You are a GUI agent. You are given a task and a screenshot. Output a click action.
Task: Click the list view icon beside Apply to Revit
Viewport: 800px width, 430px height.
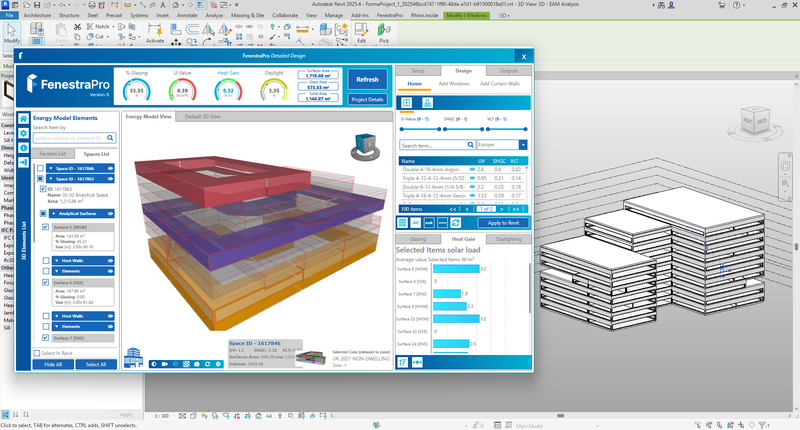click(x=403, y=223)
